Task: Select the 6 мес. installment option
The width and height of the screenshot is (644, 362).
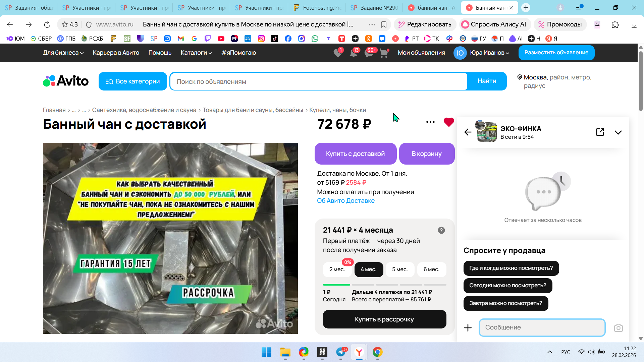Action: click(x=431, y=269)
